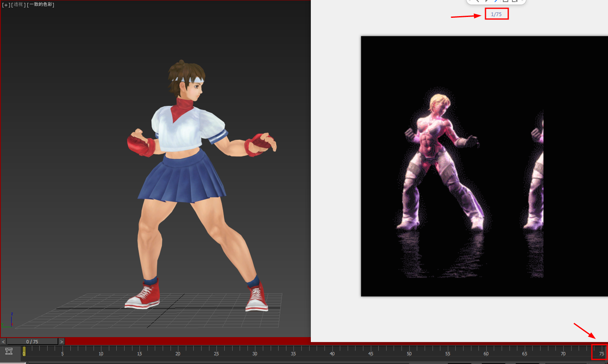Toggle the mini curve editor icon
This screenshot has width=608, height=364.
click(9, 351)
